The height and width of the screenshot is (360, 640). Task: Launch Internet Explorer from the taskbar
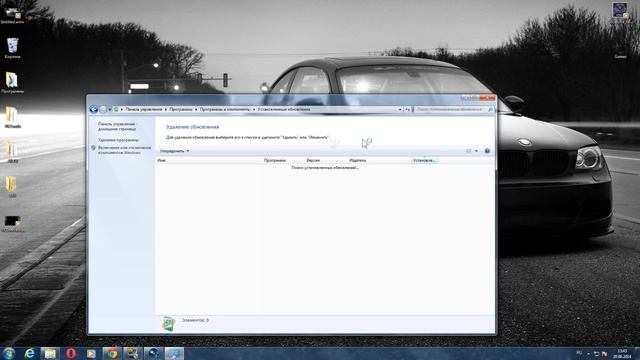click(x=30, y=353)
